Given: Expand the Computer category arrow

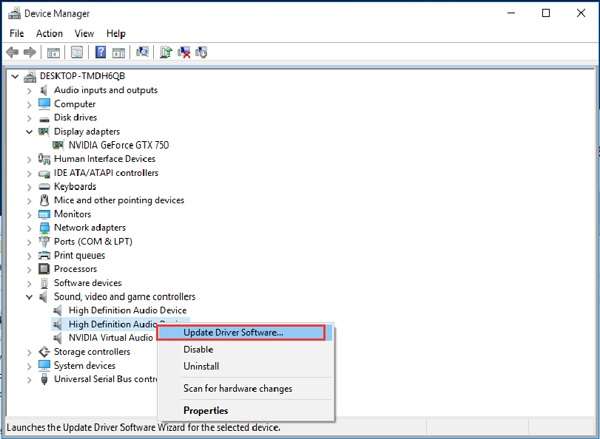Looking at the screenshot, I should click(x=29, y=104).
